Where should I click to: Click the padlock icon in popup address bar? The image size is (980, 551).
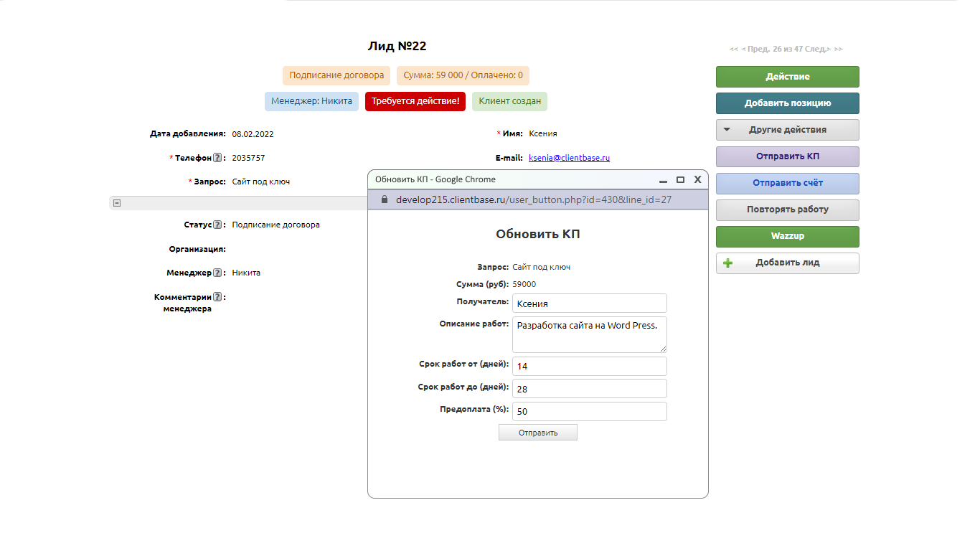[384, 199]
